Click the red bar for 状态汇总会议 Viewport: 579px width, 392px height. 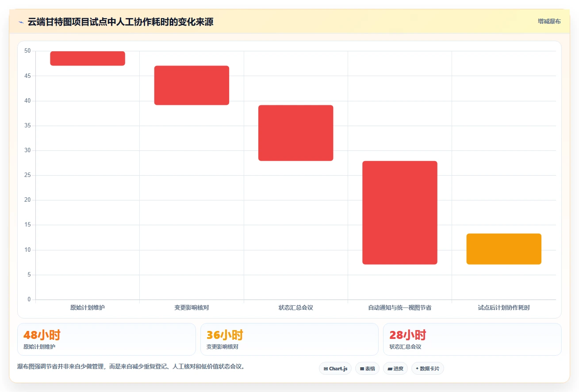pyautogui.click(x=295, y=133)
